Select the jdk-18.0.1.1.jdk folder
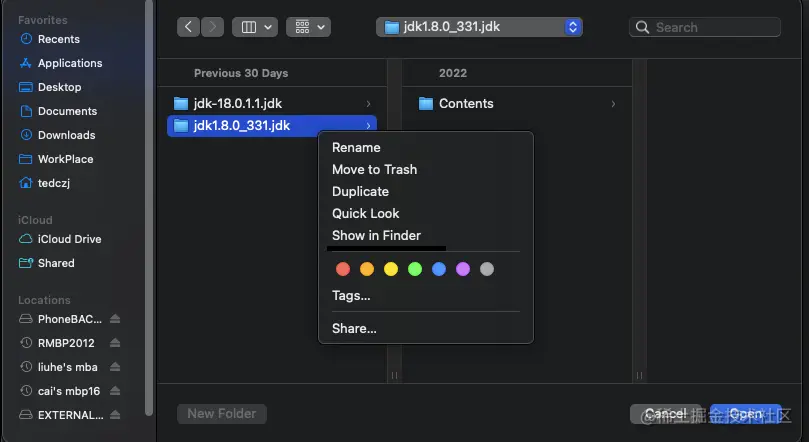 pyautogui.click(x=272, y=104)
